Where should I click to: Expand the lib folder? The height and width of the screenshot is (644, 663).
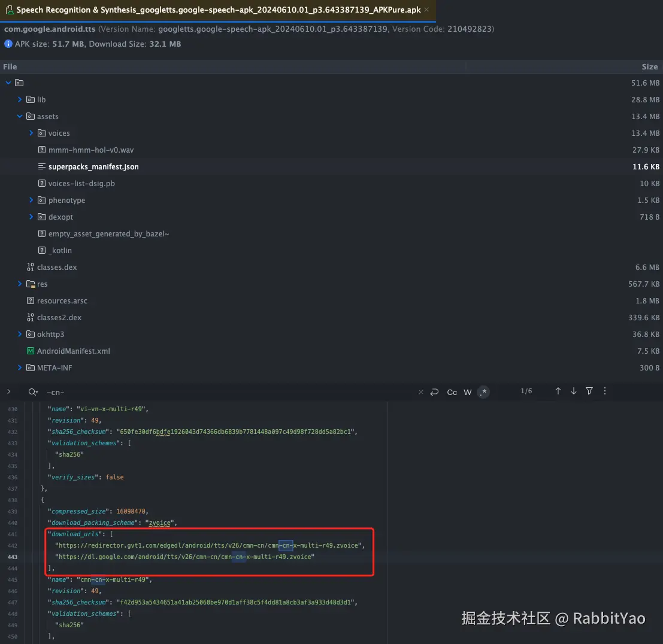click(20, 99)
